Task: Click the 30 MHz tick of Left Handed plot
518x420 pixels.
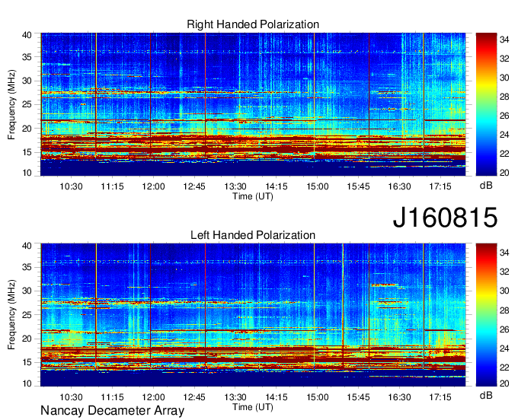Action: 27,291
